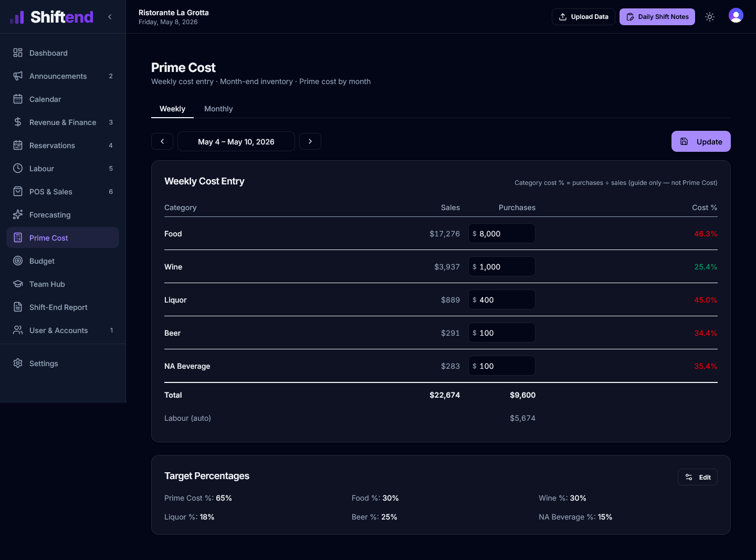Collapse the sidebar with the chevron
The image size is (756, 560).
110,17
